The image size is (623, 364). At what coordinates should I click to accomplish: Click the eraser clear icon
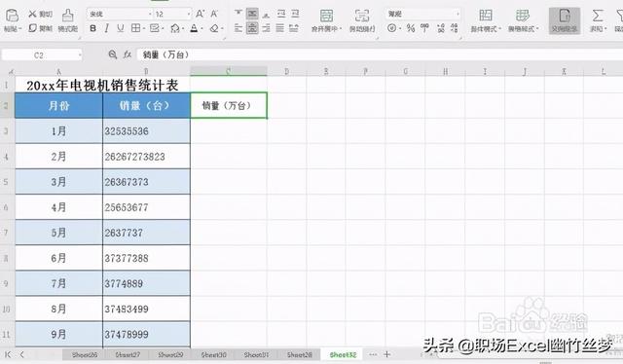click(x=214, y=28)
